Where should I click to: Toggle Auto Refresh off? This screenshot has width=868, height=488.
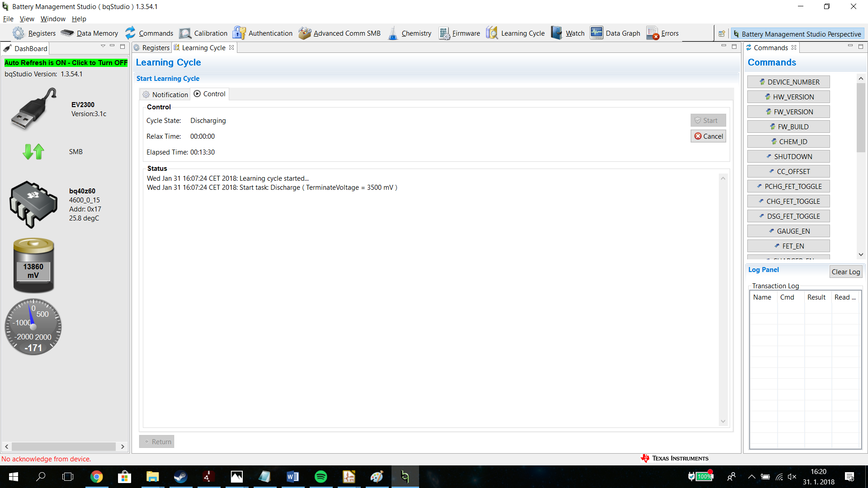[66, 62]
